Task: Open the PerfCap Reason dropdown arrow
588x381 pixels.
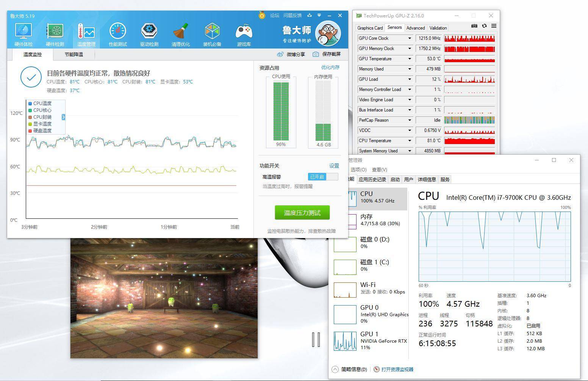Action: pyautogui.click(x=410, y=120)
